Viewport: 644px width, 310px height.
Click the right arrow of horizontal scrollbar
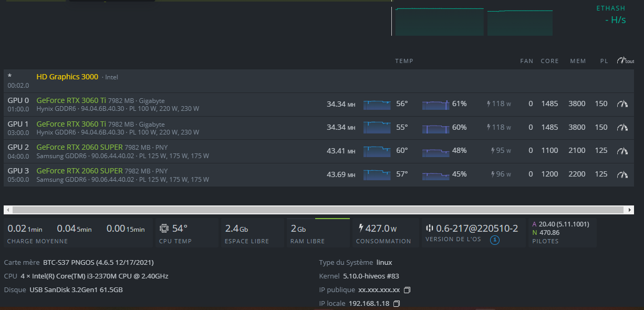pyautogui.click(x=630, y=210)
